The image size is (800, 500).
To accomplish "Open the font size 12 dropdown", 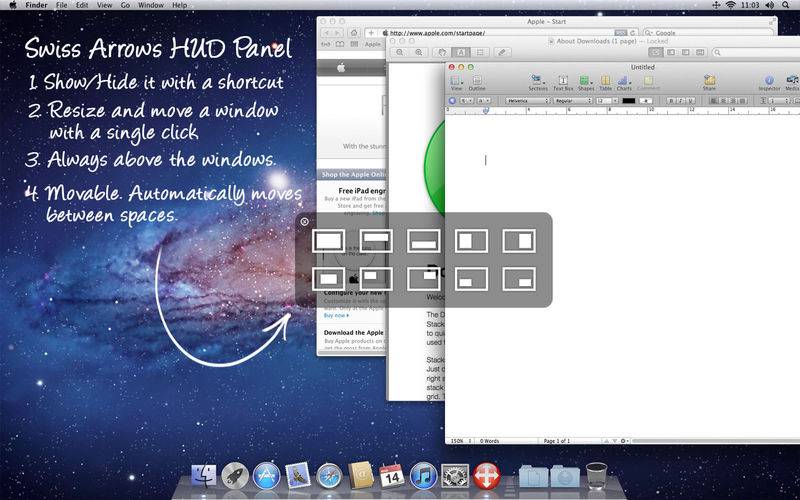I will coord(607,101).
